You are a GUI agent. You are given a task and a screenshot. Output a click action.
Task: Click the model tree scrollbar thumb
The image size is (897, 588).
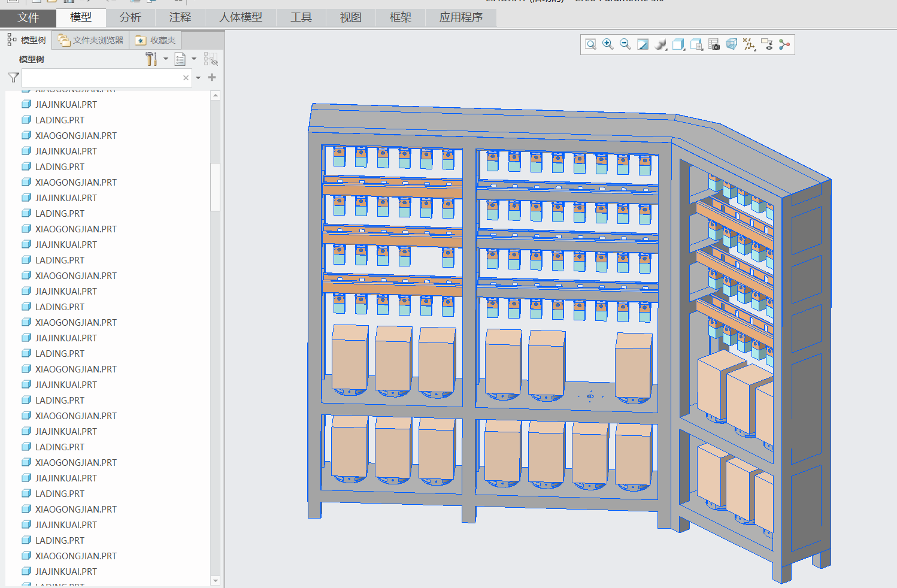click(216, 187)
